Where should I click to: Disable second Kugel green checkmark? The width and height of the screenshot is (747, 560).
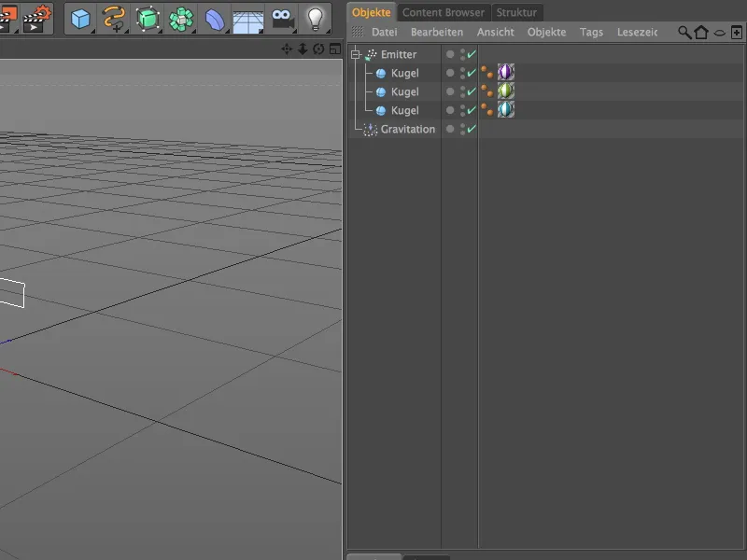click(472, 91)
